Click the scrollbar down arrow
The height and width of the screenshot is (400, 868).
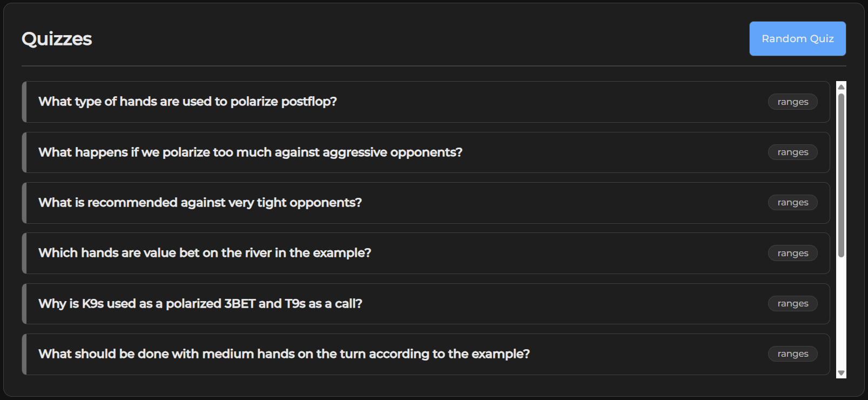[x=840, y=372]
